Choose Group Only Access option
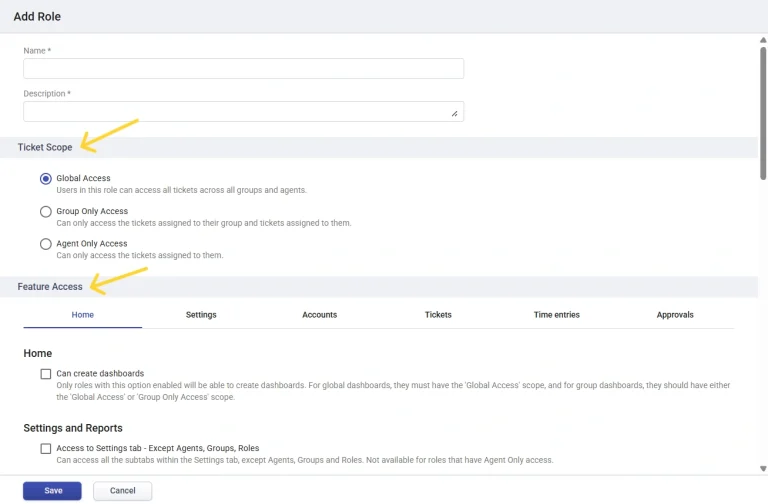768x504 pixels. (46, 212)
